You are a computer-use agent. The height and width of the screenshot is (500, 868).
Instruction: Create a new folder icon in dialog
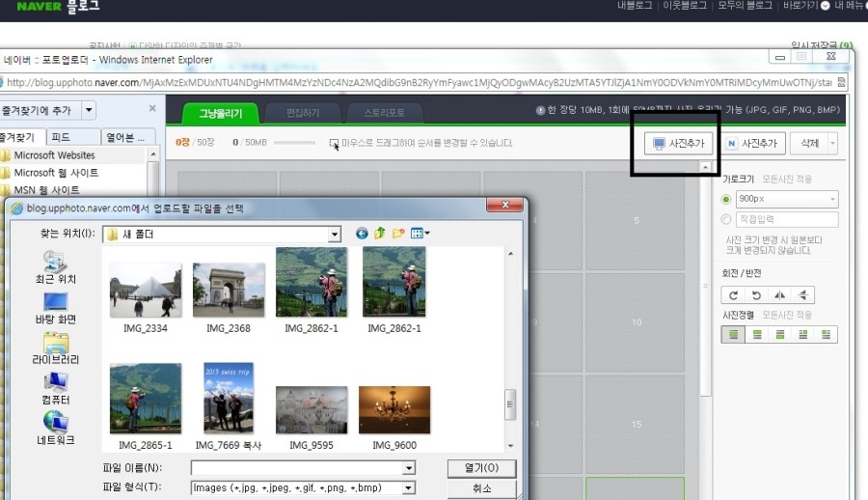[398, 234]
